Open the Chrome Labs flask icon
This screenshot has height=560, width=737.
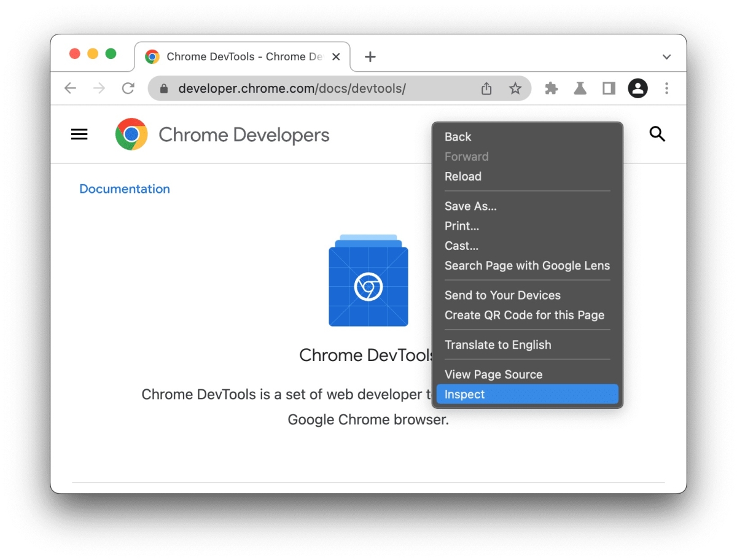coord(580,88)
